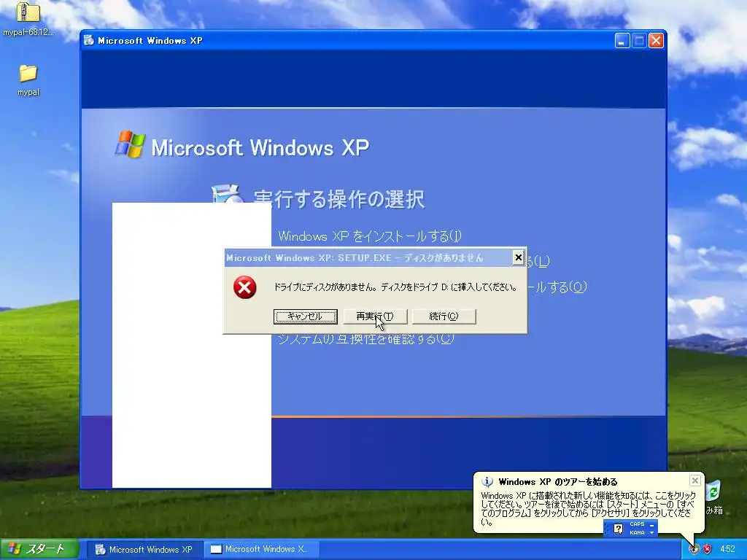Click the IME help question mark icon
Image resolution: width=747 pixels, height=560 pixels.
[618, 529]
